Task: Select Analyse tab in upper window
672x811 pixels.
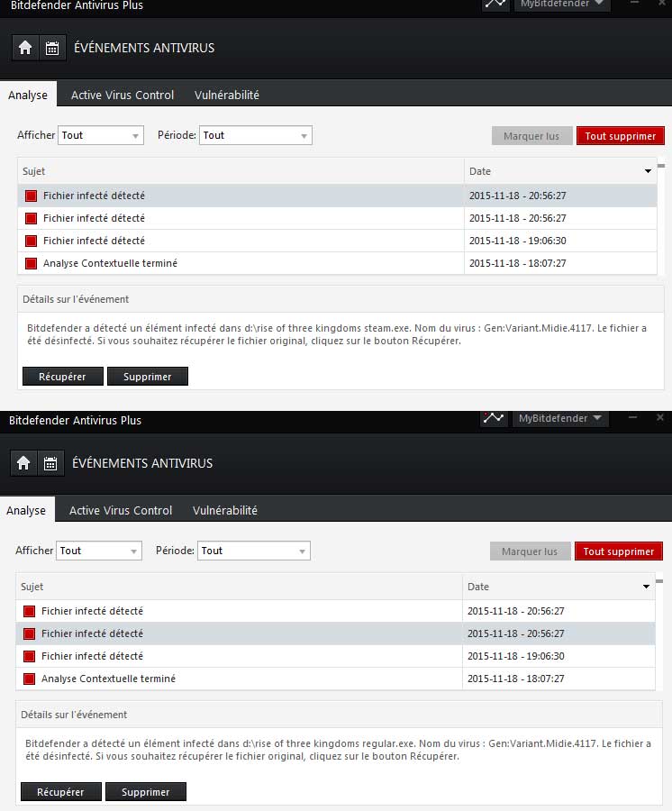Action: 28,95
